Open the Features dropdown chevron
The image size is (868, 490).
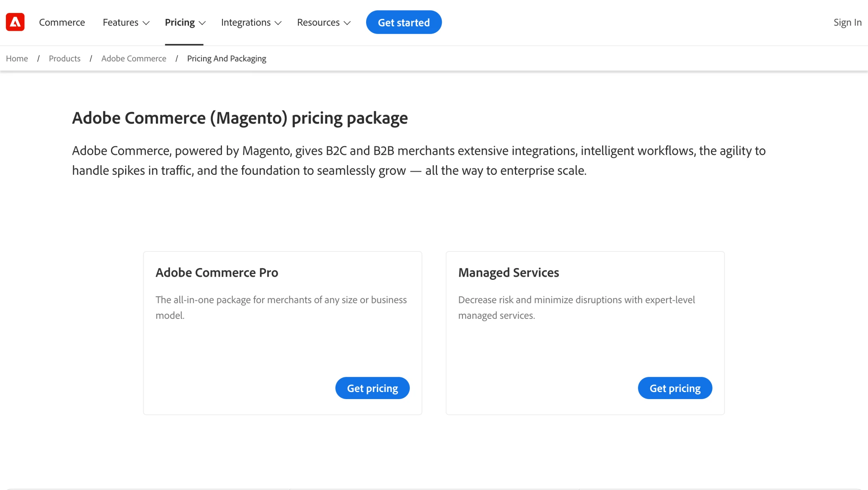tap(146, 23)
